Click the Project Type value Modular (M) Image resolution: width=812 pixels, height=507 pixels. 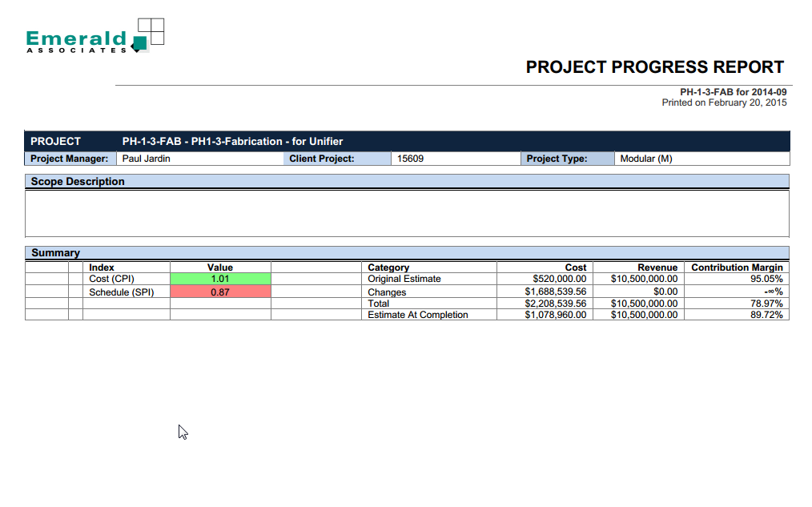[646, 159]
